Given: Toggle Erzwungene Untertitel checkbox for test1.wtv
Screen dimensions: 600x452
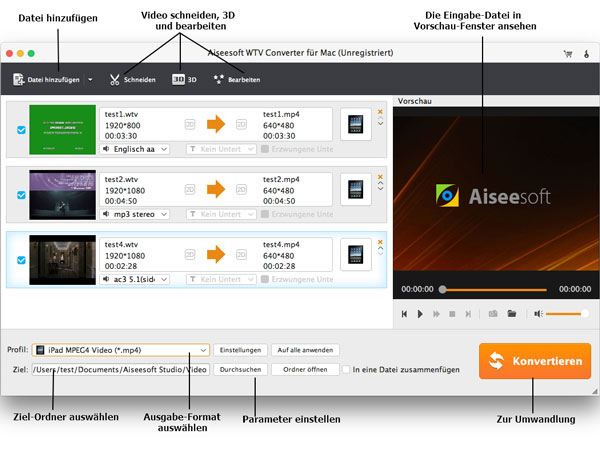Looking at the screenshot, I should 264,149.
